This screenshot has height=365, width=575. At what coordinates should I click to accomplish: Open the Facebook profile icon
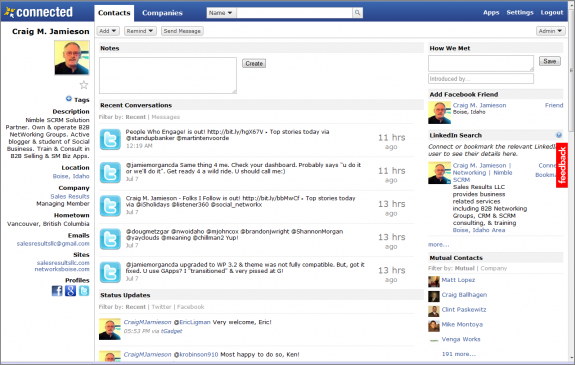pos(57,291)
